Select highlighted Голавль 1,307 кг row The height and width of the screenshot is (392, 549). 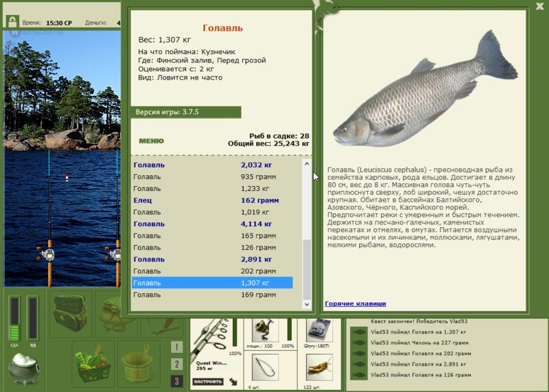pyautogui.click(x=212, y=283)
